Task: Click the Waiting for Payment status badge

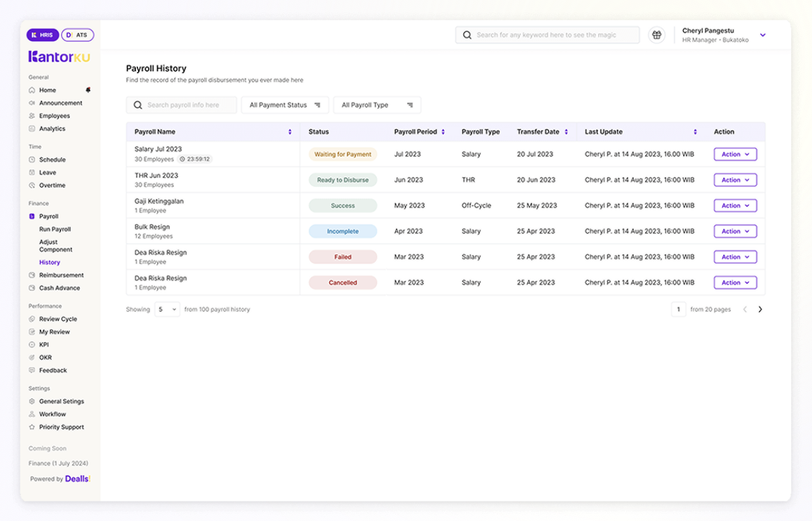Action: coord(343,154)
